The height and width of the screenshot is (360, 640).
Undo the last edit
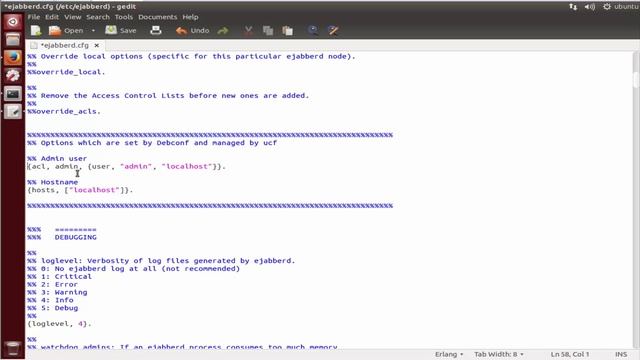[x=193, y=31]
